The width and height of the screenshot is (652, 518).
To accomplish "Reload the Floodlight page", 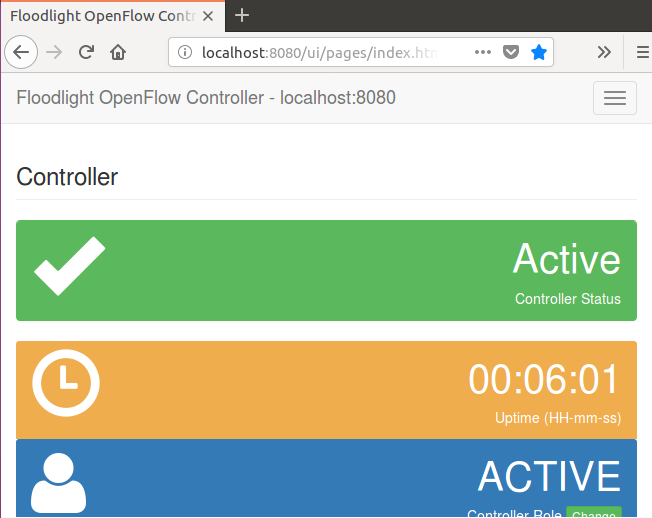I will point(86,52).
